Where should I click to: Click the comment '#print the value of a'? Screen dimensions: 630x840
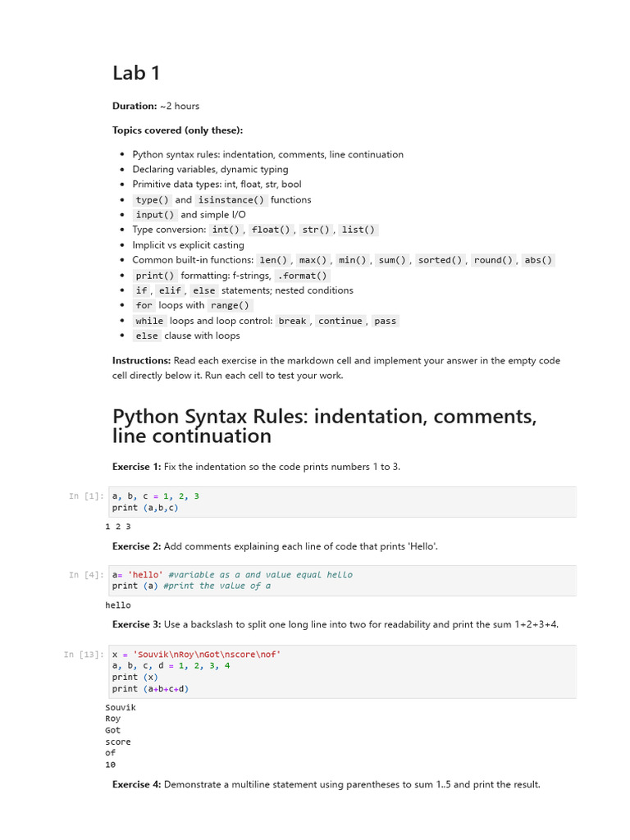[217, 586]
